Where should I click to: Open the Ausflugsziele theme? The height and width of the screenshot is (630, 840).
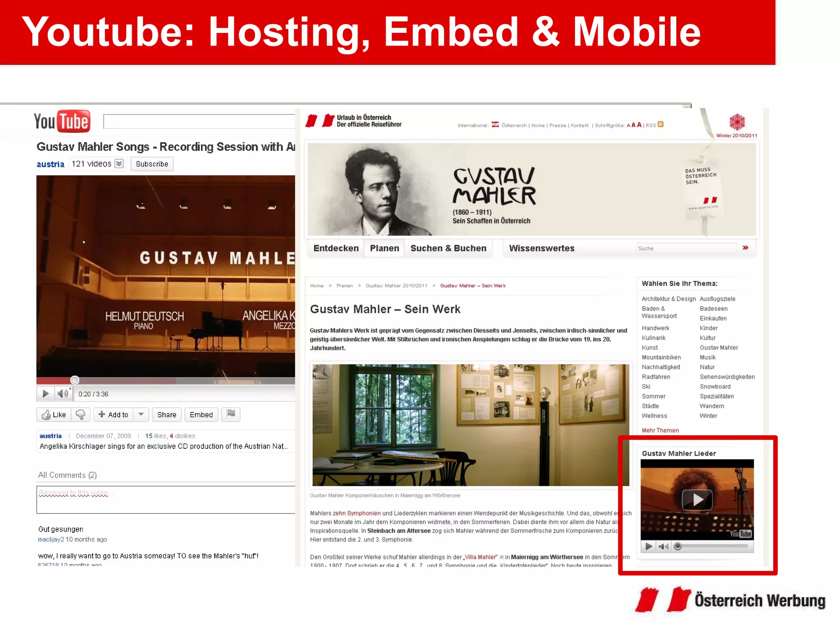717,299
